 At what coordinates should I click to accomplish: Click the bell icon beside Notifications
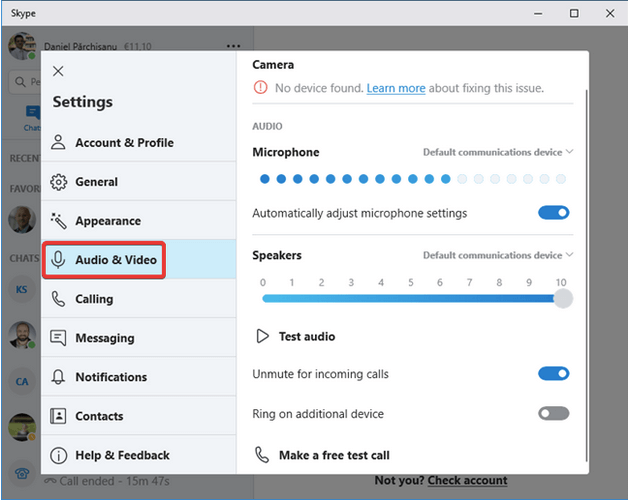pyautogui.click(x=58, y=377)
